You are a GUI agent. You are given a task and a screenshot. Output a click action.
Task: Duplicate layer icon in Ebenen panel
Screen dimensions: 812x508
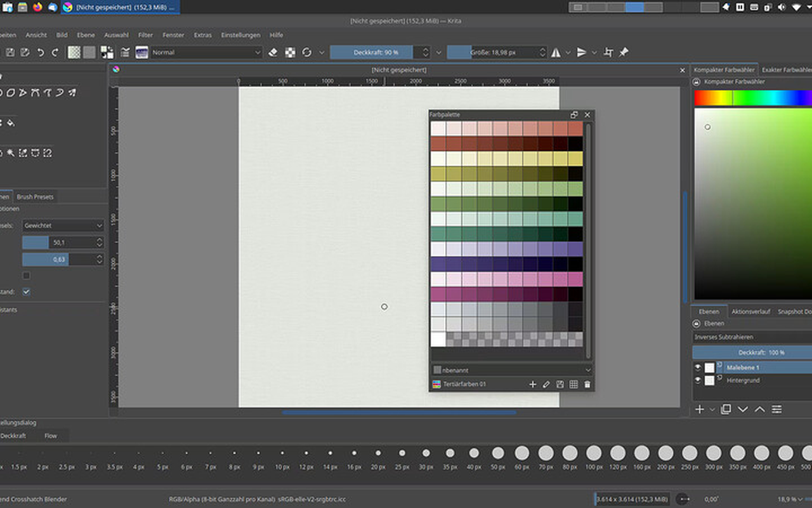pyautogui.click(x=726, y=409)
